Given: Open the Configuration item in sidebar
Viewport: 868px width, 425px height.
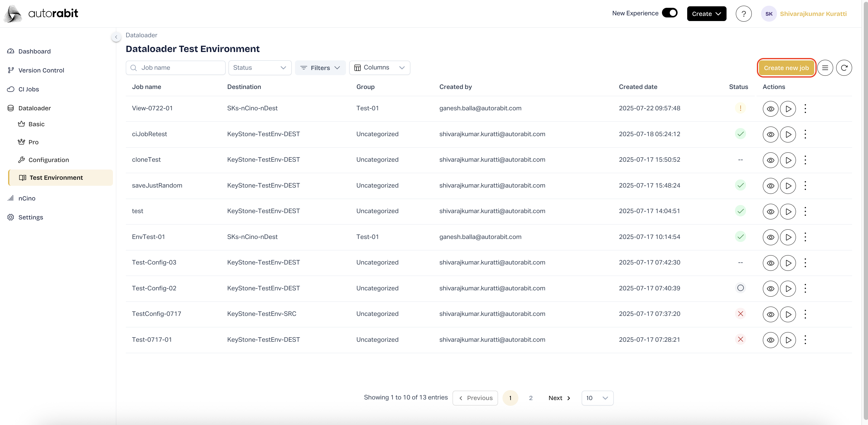Looking at the screenshot, I should point(49,160).
